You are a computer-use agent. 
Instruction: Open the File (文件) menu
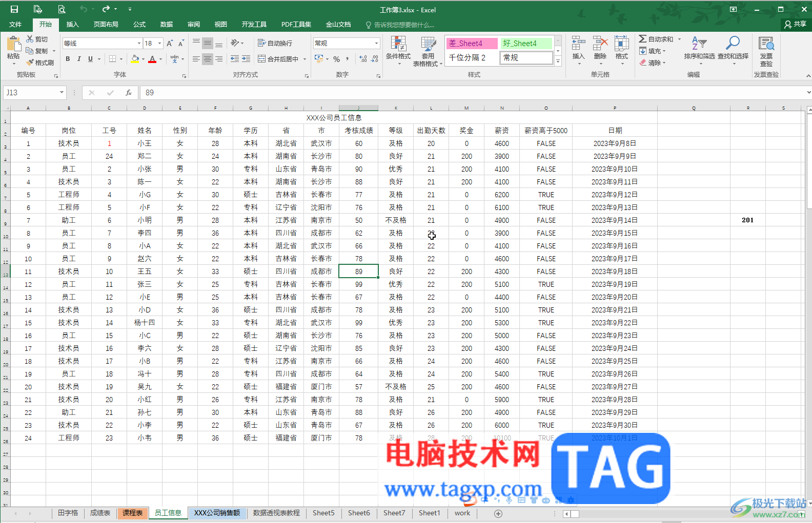(15, 24)
